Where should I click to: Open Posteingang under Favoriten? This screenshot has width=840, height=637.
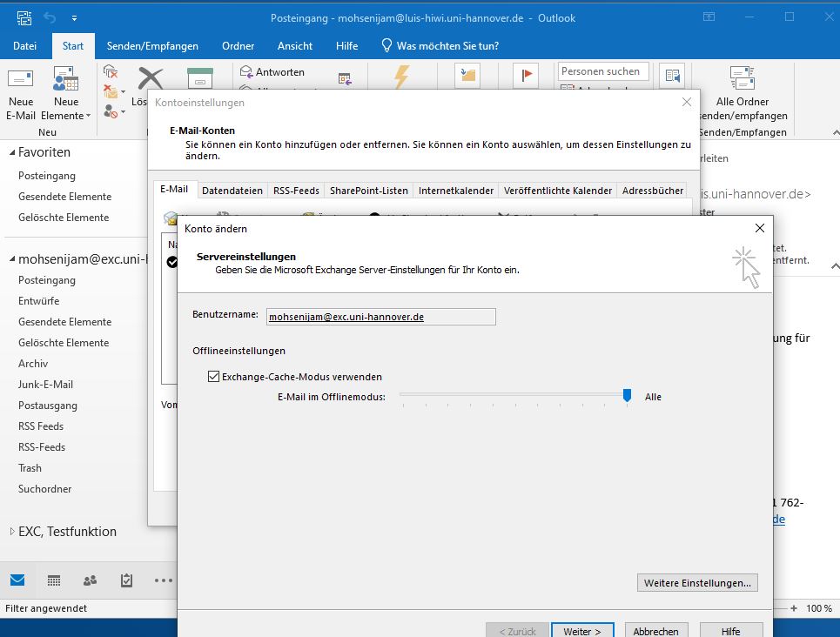point(47,176)
